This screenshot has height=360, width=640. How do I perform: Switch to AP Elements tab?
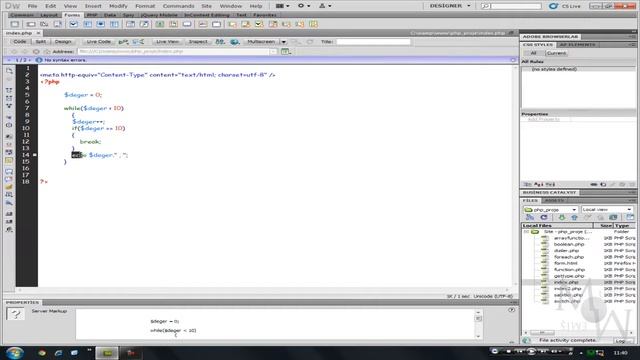577,44
